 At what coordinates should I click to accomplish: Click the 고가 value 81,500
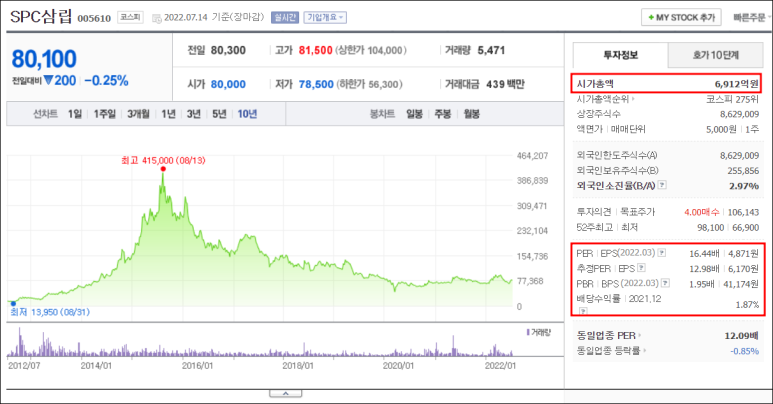coord(316,50)
